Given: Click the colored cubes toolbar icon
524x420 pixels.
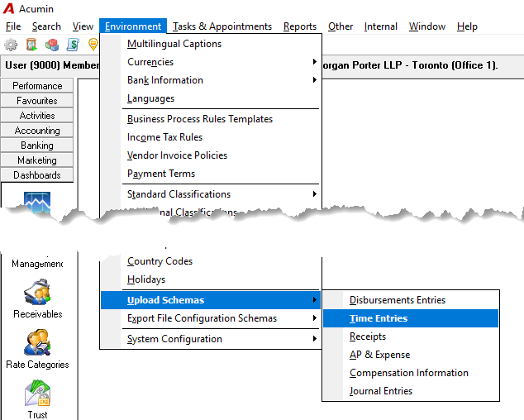Looking at the screenshot, I should [52, 45].
